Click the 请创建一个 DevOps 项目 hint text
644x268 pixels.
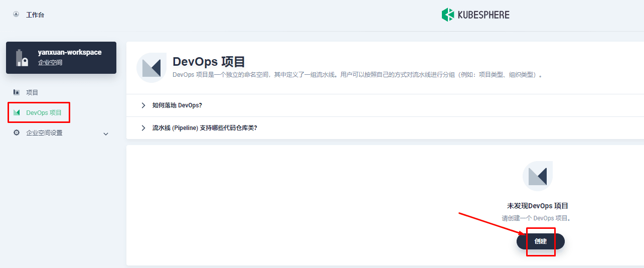(x=537, y=218)
